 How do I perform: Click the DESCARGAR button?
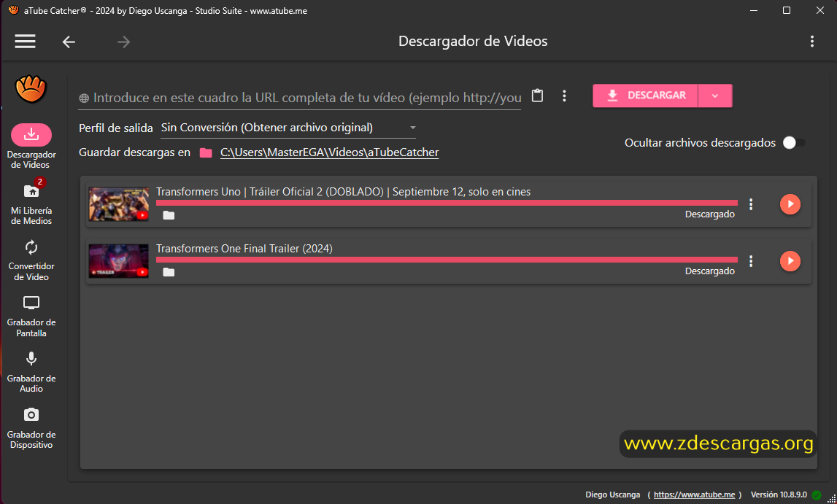click(645, 96)
